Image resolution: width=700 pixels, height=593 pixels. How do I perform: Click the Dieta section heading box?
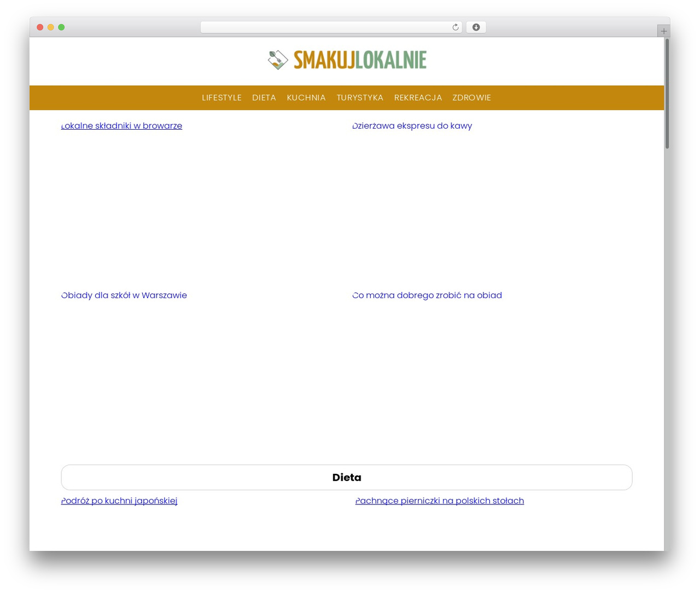tap(347, 478)
